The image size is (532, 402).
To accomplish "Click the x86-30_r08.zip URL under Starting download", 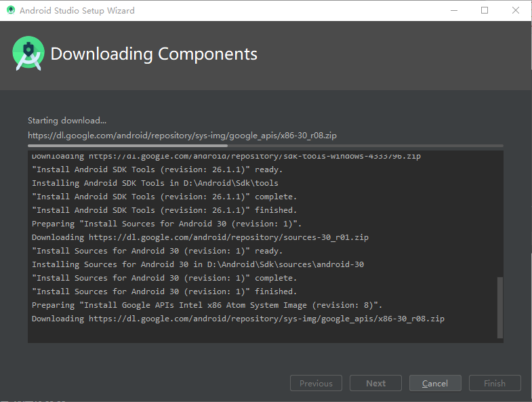I will [182, 136].
